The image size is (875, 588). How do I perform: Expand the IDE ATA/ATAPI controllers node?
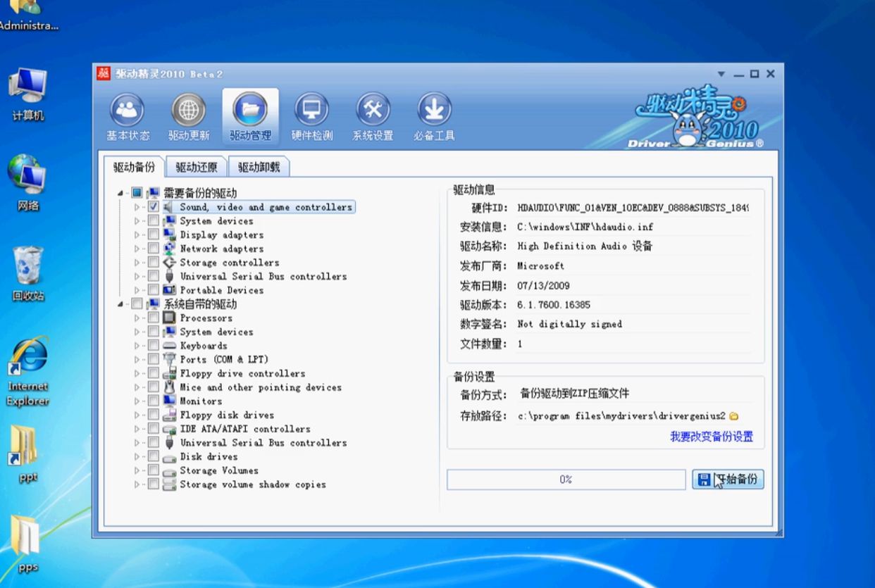pos(137,429)
